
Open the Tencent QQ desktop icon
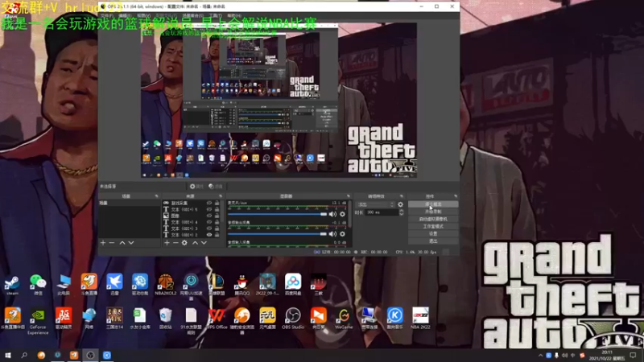pyautogui.click(x=242, y=284)
